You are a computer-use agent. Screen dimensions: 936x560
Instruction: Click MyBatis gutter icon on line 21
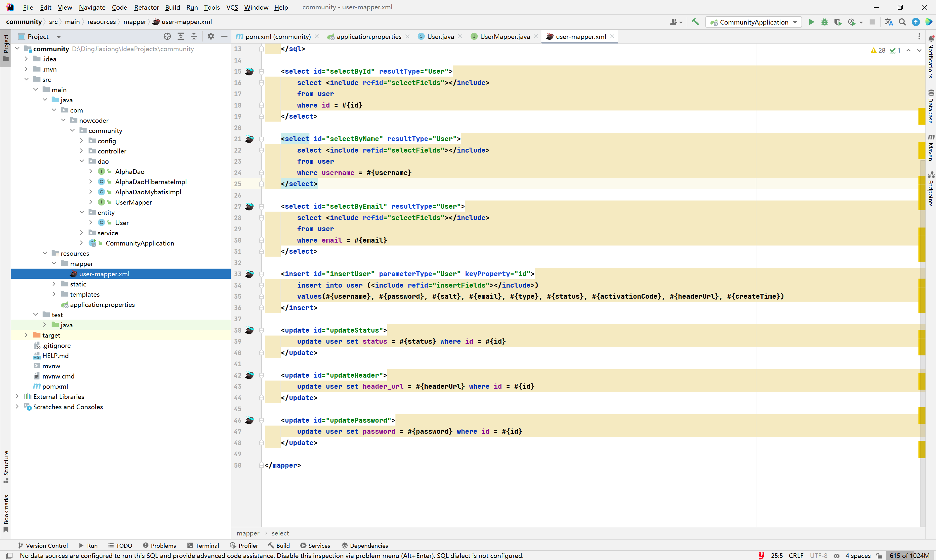(249, 139)
